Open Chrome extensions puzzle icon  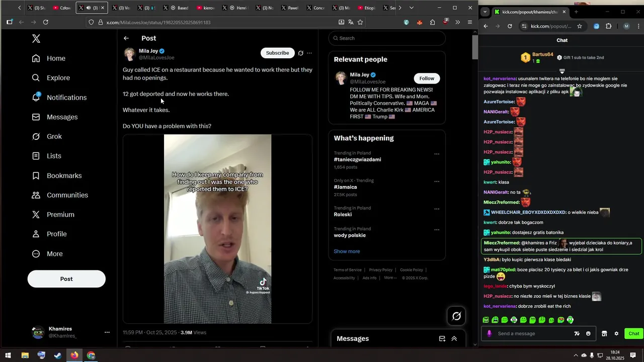point(608,26)
